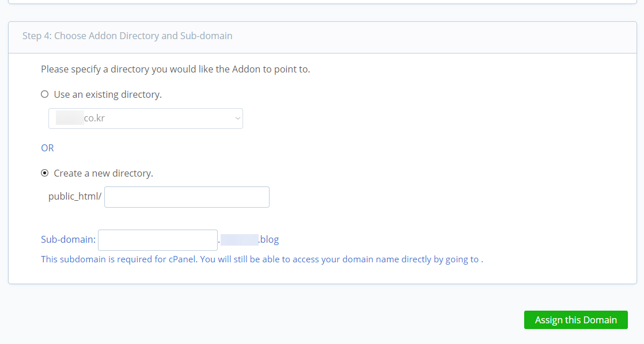644x344 pixels.
Task: Click the 'Use an existing directory.' label text
Action: pyautogui.click(x=108, y=94)
